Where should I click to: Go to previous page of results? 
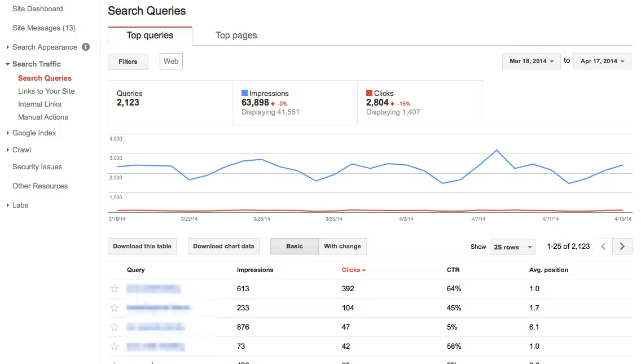(603, 246)
